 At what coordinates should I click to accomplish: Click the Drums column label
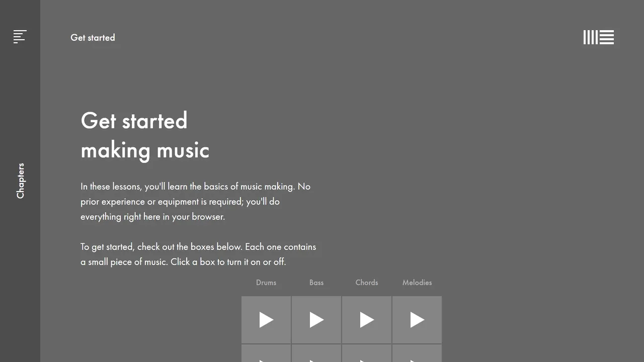[x=266, y=283]
